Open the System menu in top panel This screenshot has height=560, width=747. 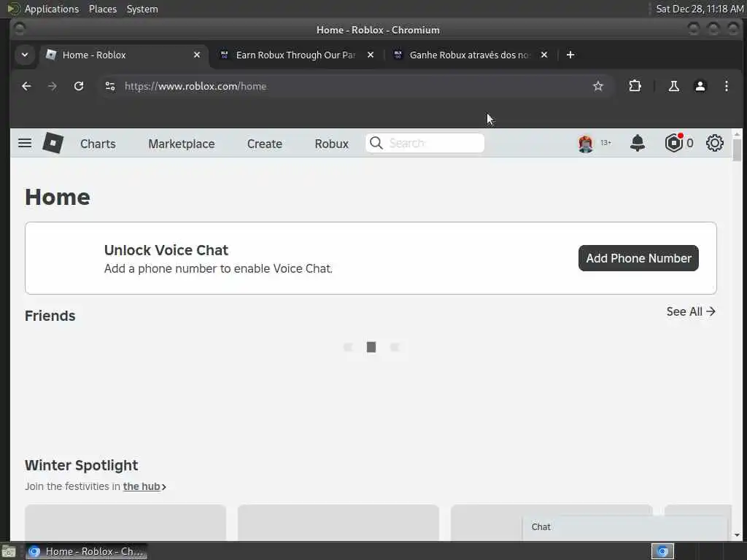142,9
